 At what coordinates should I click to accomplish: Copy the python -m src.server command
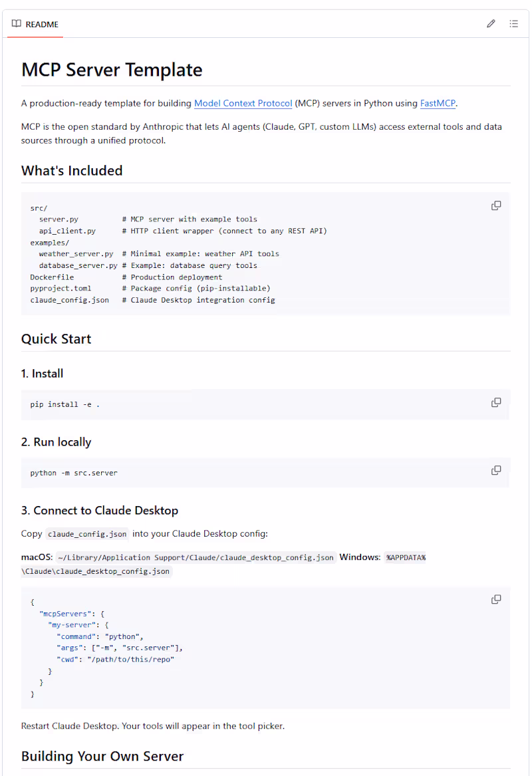coord(495,470)
